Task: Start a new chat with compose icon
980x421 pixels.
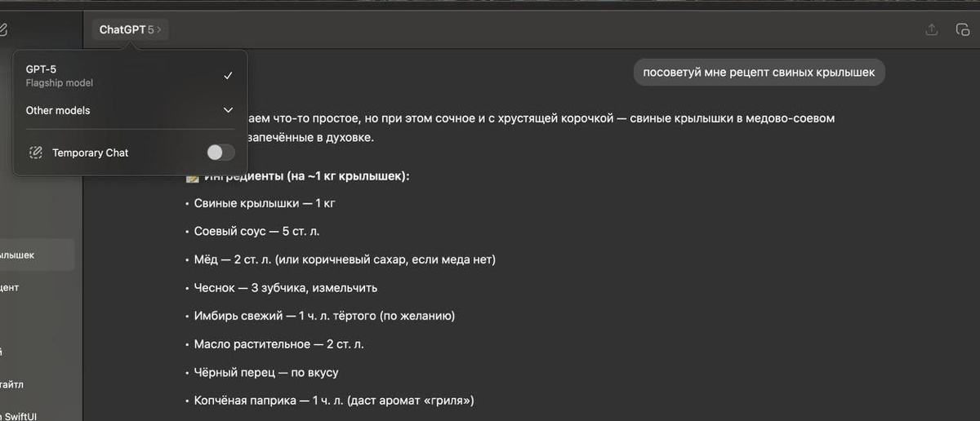Action: [2, 29]
